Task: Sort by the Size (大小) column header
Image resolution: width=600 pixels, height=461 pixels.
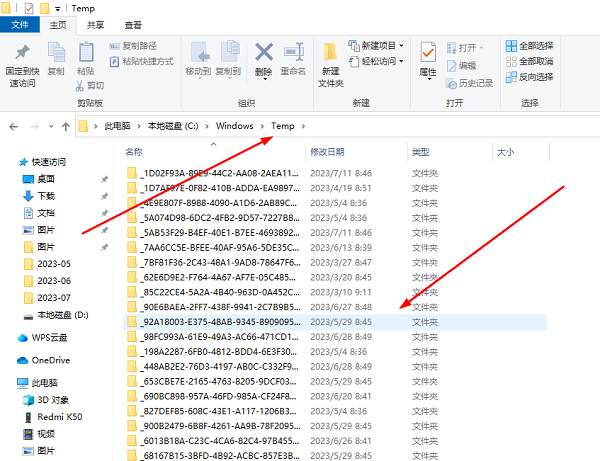Action: (505, 152)
